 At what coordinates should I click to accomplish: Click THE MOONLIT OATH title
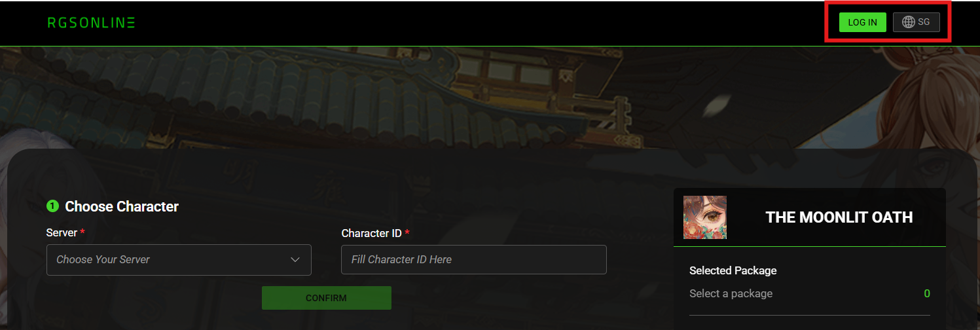pyautogui.click(x=839, y=217)
